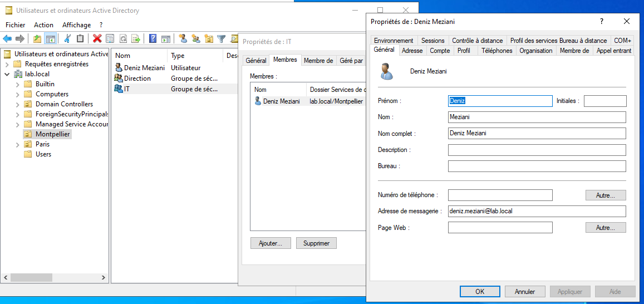The width and height of the screenshot is (644, 304).
Task: Open the Affichage menu
Action: pos(76,25)
